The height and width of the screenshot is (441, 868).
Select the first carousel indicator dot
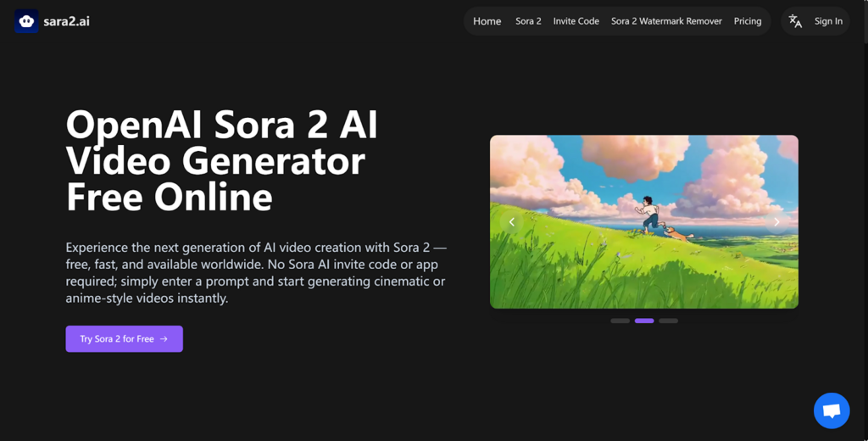pyautogui.click(x=620, y=321)
